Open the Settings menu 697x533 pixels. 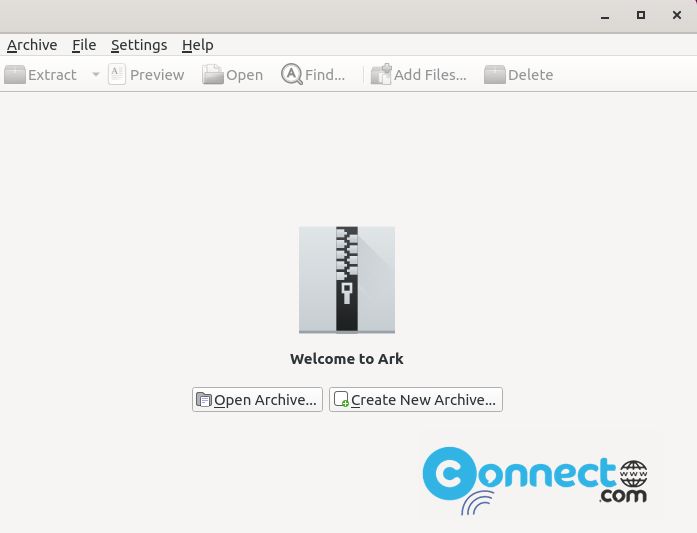(139, 45)
